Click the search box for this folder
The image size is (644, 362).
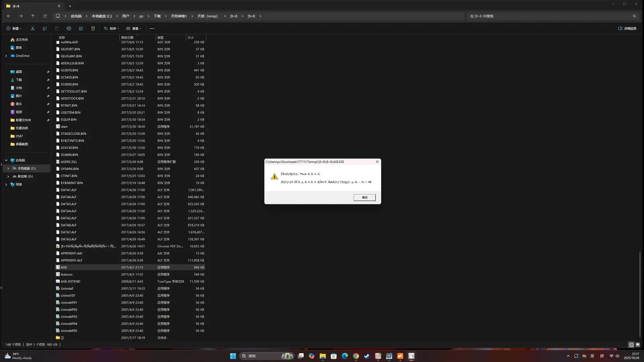552,16
